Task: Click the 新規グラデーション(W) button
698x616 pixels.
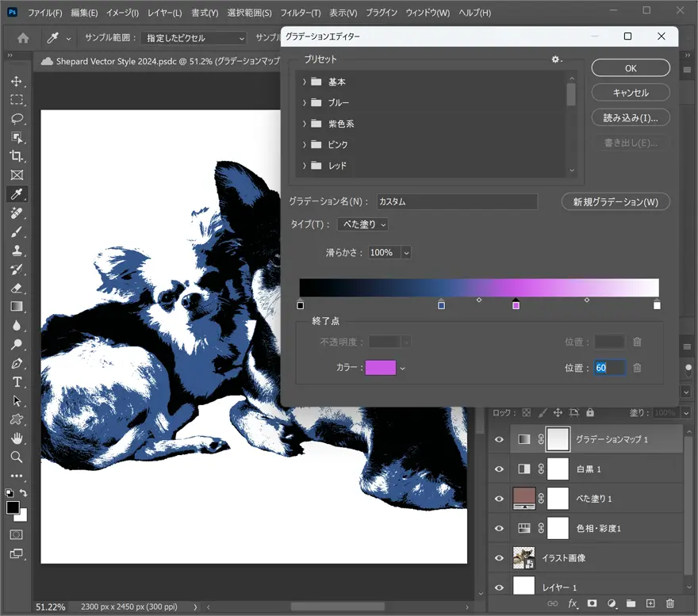Action: (x=616, y=201)
